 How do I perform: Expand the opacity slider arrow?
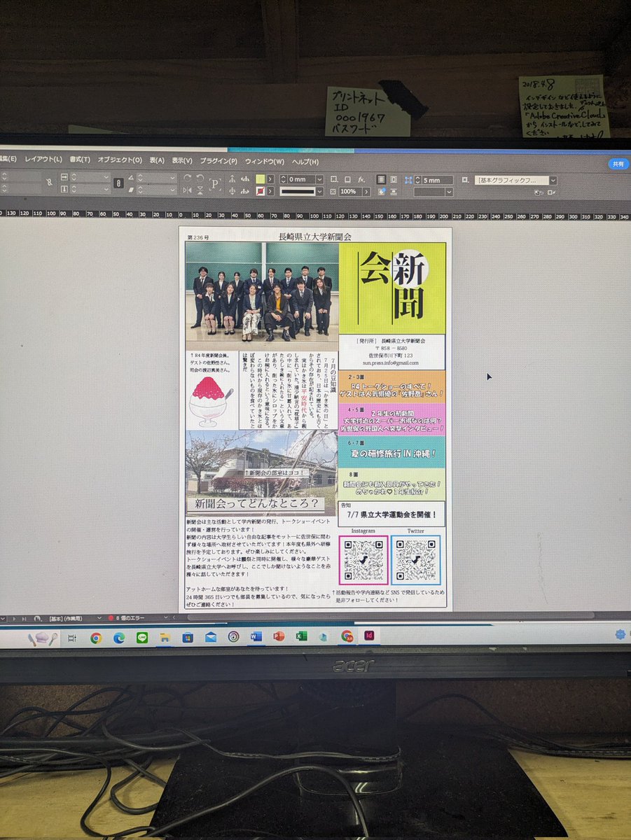pos(366,191)
